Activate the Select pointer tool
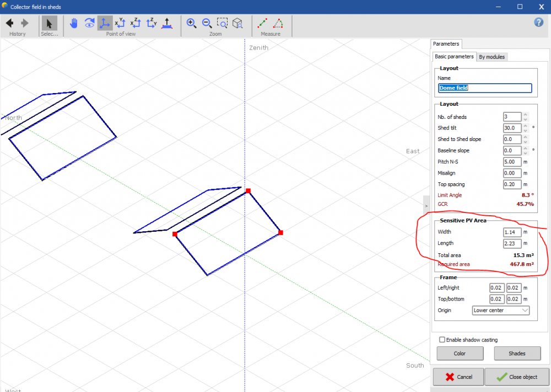 pos(49,23)
